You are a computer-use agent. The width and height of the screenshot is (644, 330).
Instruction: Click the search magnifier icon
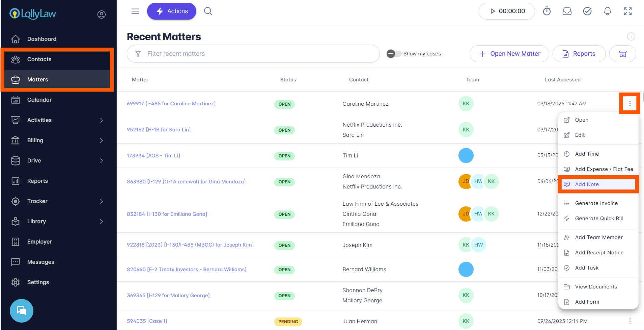click(208, 11)
